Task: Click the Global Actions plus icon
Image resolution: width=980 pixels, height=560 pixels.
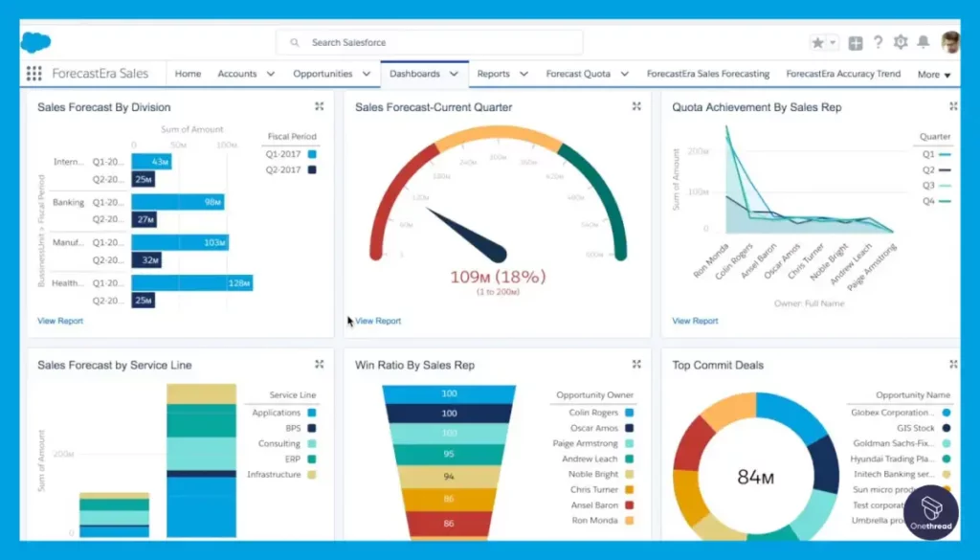Action: [856, 42]
